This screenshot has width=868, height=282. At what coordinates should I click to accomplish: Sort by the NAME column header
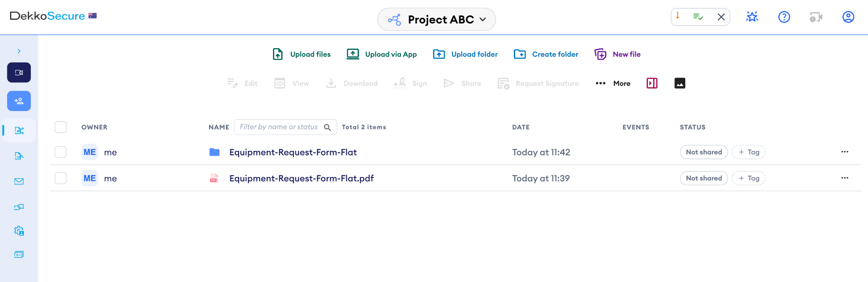point(219,127)
